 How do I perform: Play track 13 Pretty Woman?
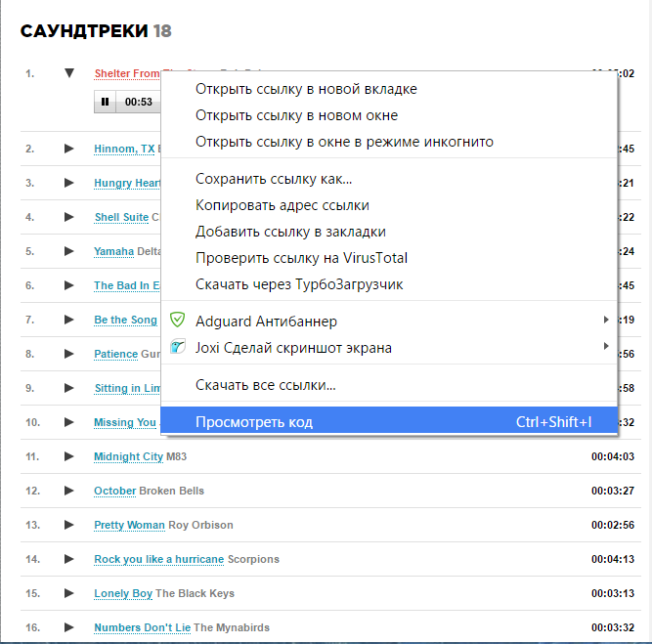click(x=69, y=525)
